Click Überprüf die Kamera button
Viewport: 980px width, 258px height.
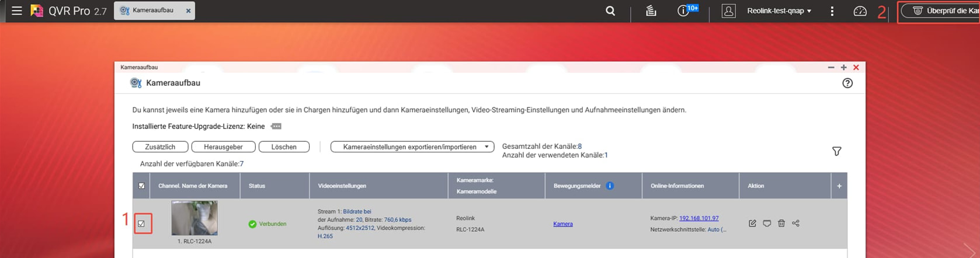(x=940, y=11)
